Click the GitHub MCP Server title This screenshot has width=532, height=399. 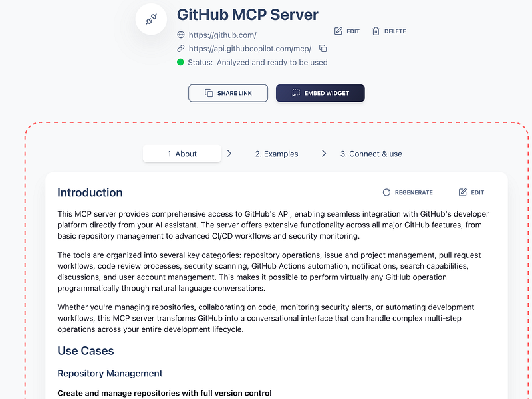click(x=247, y=15)
